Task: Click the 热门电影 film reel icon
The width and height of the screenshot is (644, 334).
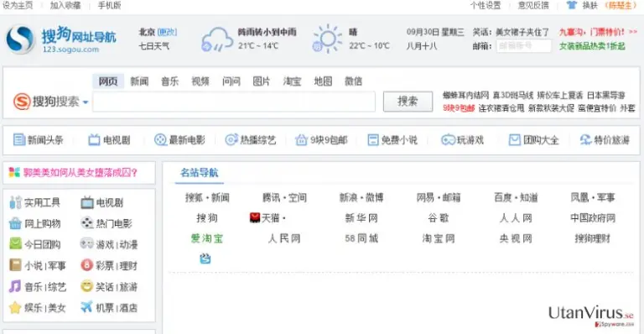Action: 87,223
